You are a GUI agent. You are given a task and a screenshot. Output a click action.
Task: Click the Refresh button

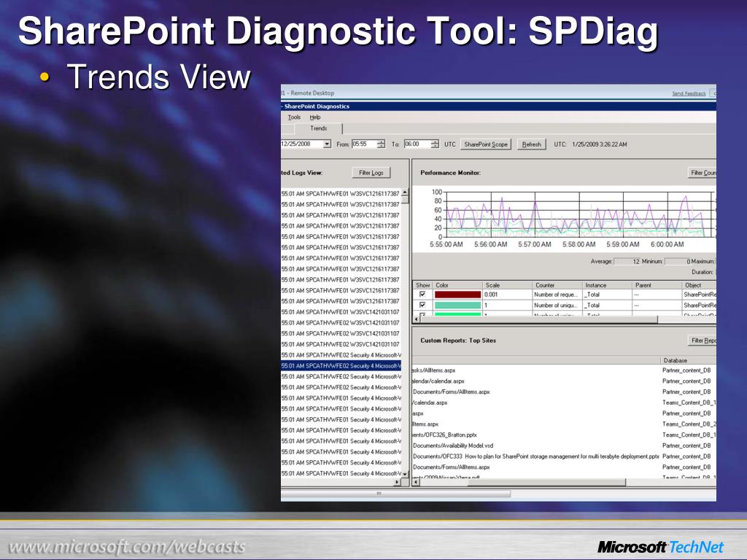tap(531, 144)
